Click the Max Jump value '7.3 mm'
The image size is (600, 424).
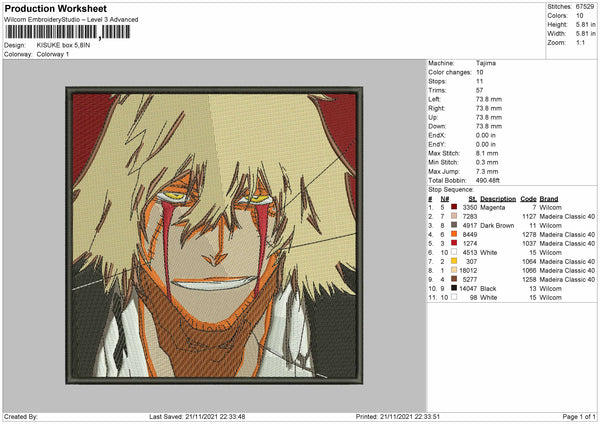point(487,171)
